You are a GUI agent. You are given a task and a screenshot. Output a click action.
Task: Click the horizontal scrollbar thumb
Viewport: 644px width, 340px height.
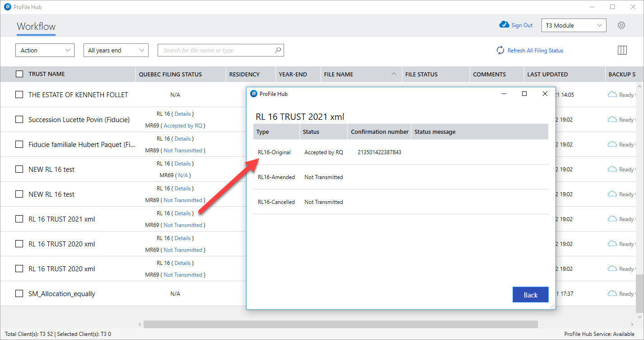(341, 324)
